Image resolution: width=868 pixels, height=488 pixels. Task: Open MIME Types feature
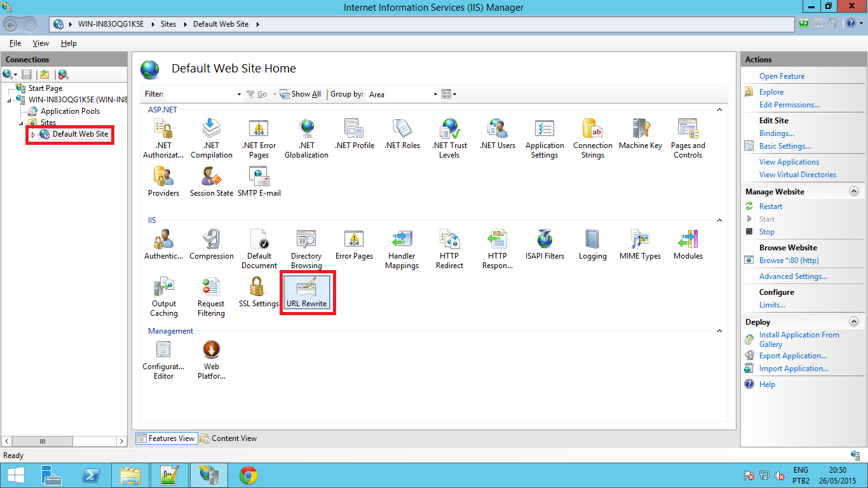[x=640, y=244]
